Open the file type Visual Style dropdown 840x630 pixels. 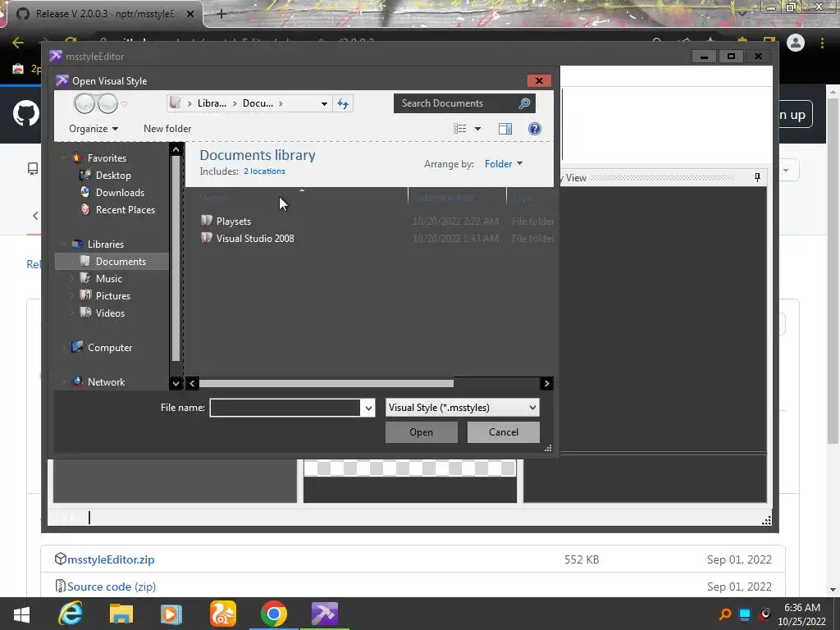(x=463, y=408)
